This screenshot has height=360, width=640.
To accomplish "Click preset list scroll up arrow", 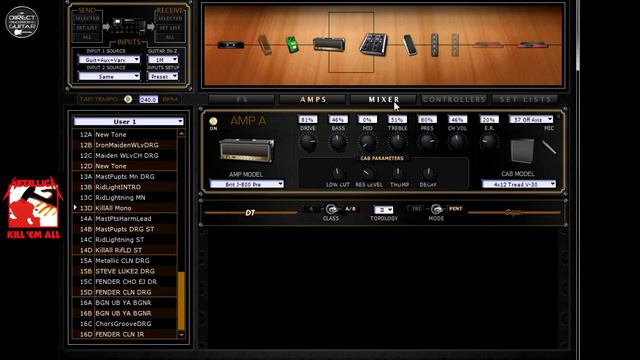I will (x=181, y=133).
